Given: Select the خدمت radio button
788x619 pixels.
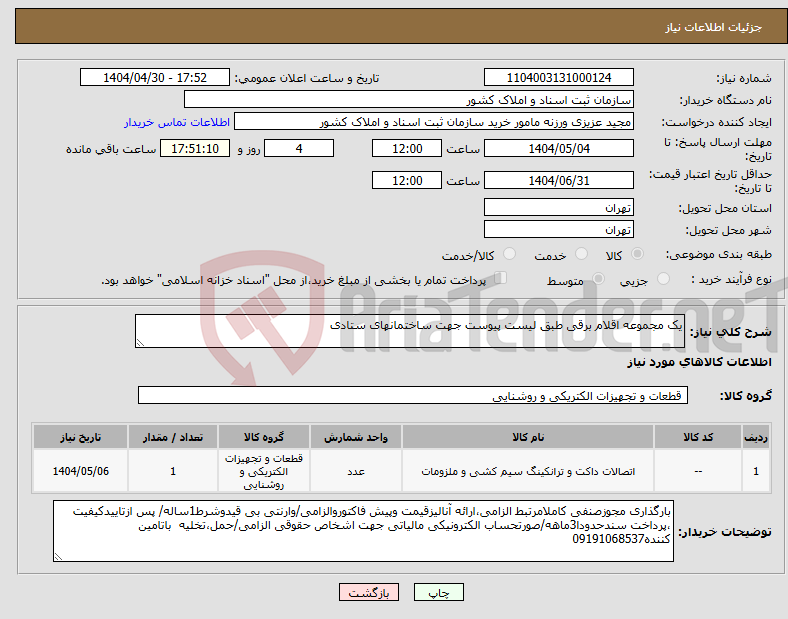Looking at the screenshot, I should coord(581,254).
